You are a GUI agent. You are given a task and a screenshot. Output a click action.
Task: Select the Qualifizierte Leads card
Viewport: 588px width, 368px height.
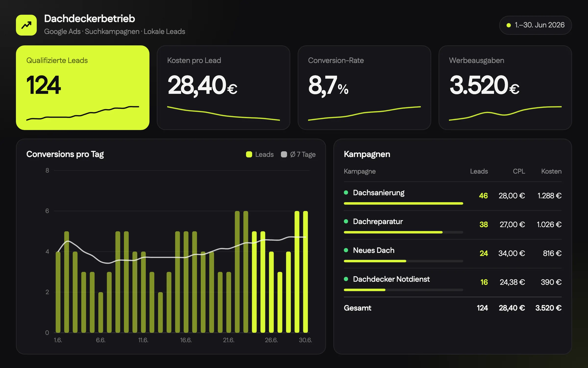(x=83, y=88)
